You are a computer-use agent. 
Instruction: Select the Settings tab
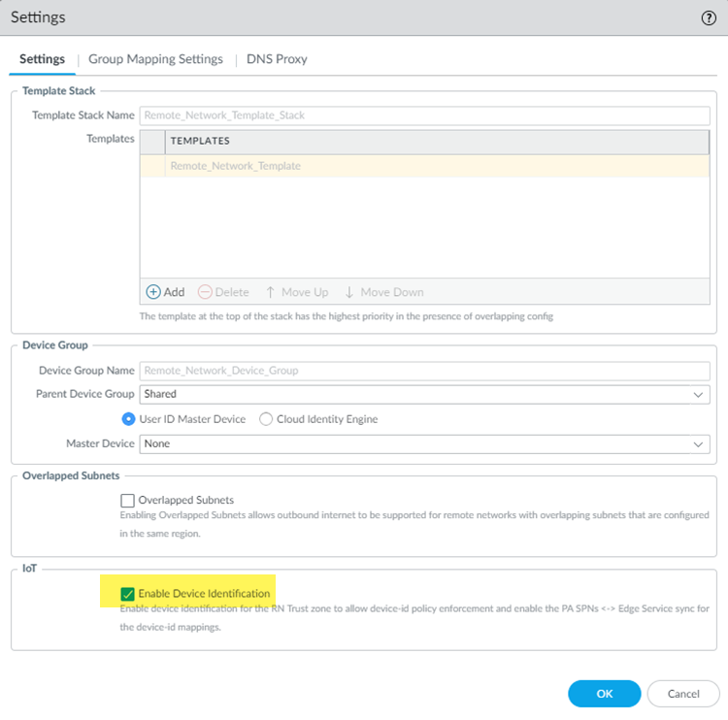pos(43,59)
